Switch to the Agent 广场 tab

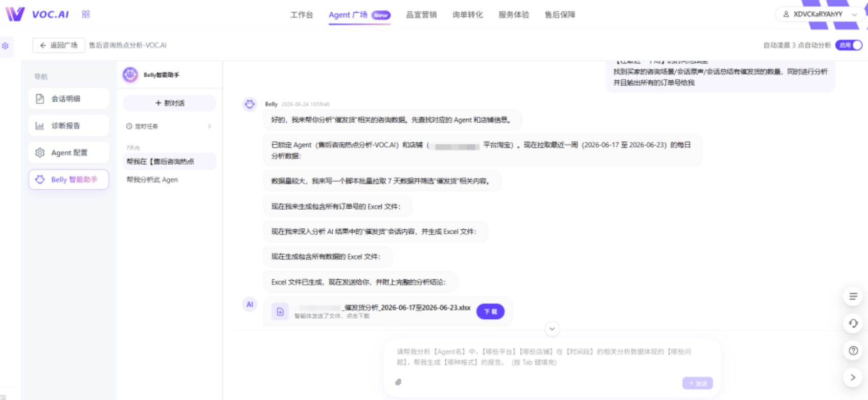(359, 15)
